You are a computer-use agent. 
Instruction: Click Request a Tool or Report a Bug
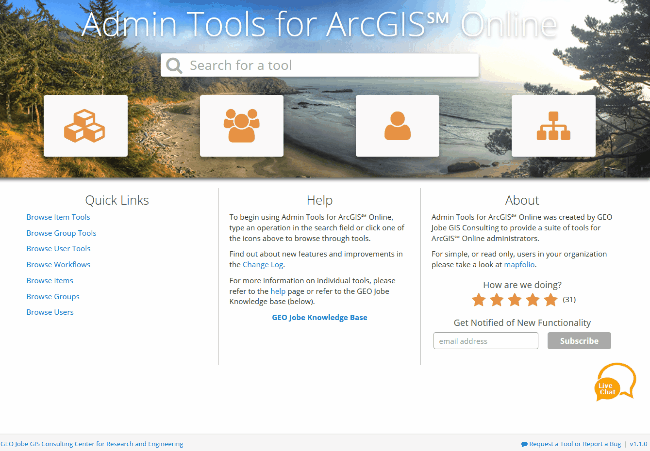pos(571,443)
